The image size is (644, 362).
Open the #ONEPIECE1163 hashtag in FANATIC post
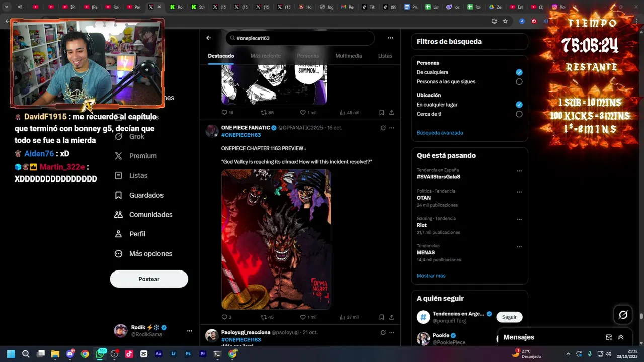coord(241,135)
